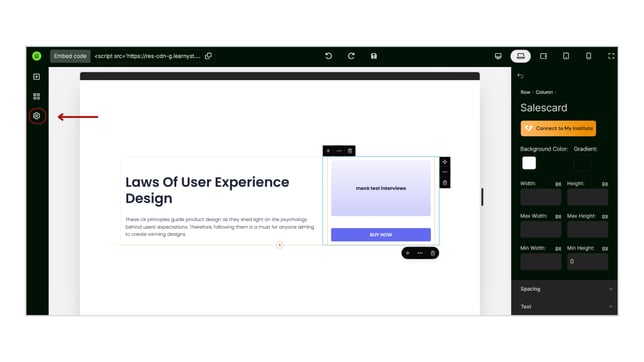The width and height of the screenshot is (644, 362).
Task: Click the Min Height input field
Action: click(x=587, y=262)
